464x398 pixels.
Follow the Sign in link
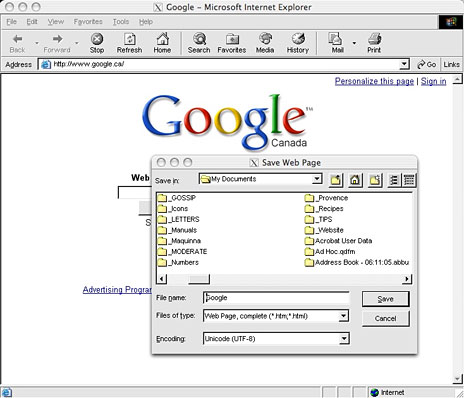433,81
